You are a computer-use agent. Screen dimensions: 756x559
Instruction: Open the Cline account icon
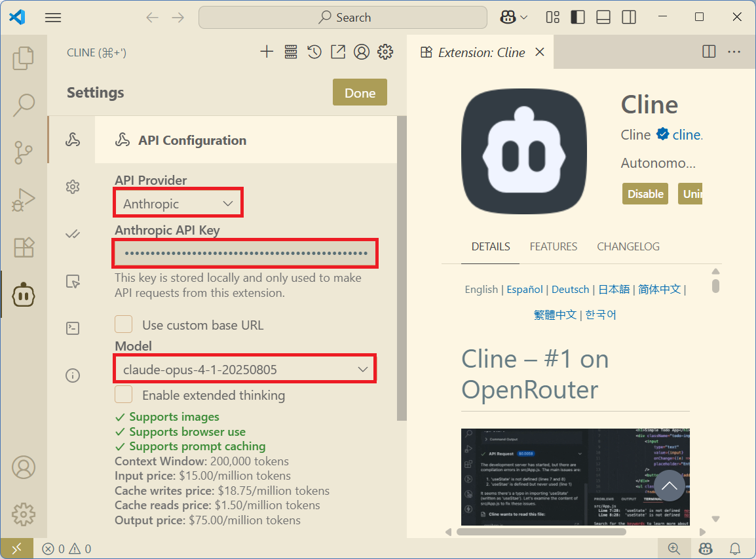(362, 51)
